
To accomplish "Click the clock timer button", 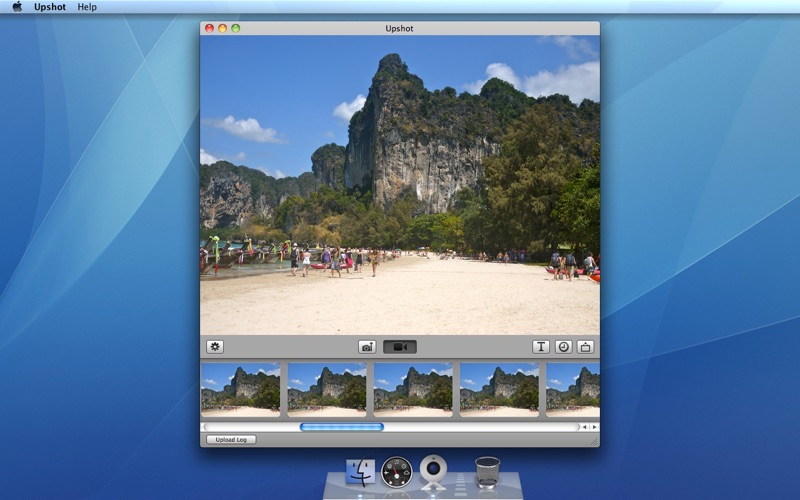I will tap(563, 347).
